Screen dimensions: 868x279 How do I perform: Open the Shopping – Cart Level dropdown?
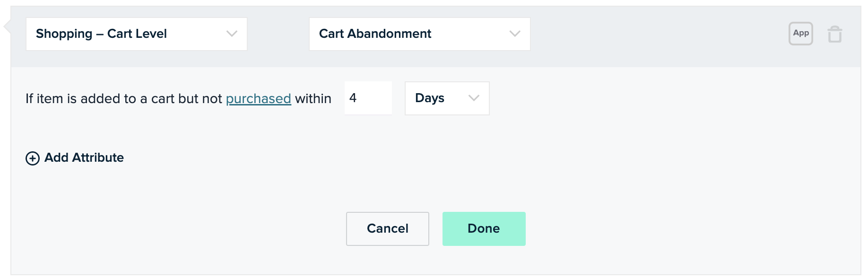[137, 34]
